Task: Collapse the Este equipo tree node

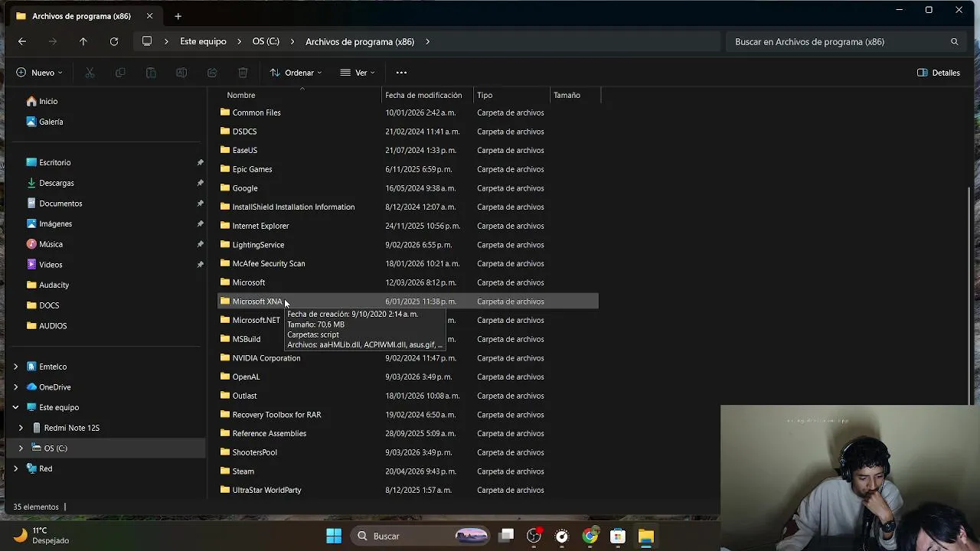Action: pos(15,407)
